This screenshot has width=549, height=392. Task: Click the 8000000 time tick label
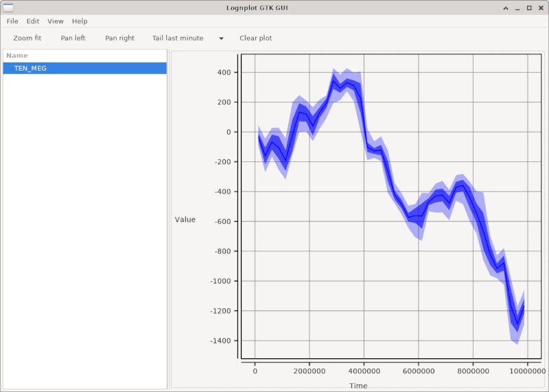(473, 371)
